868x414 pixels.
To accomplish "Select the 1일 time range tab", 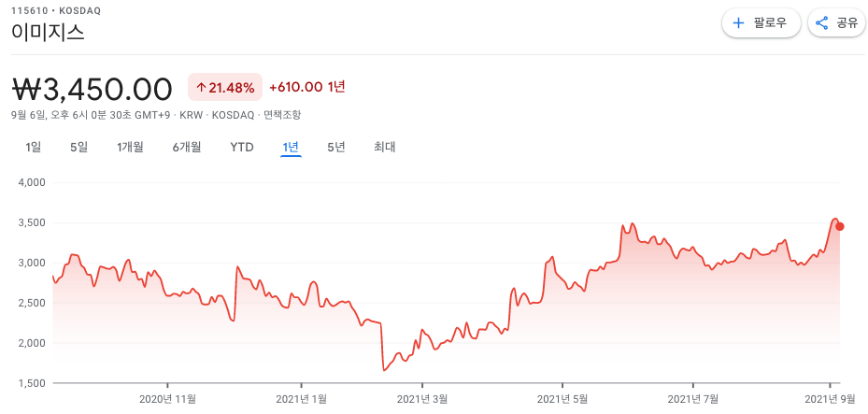I will pyautogui.click(x=34, y=148).
